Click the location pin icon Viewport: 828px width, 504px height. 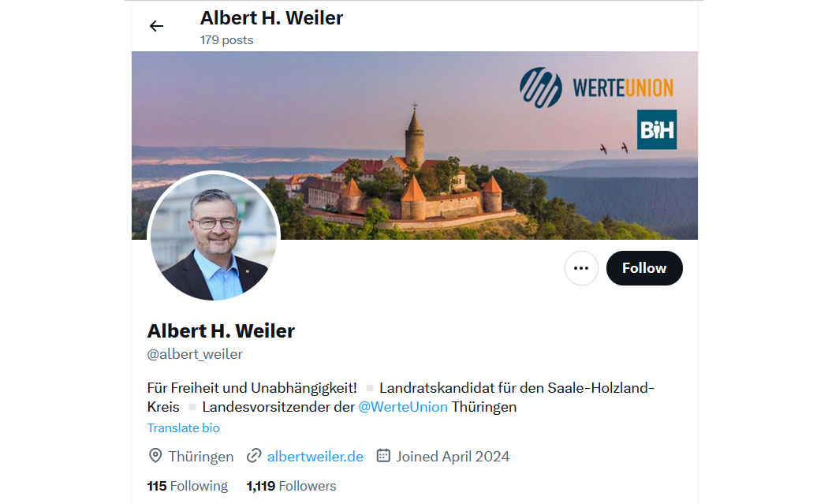[155, 455]
